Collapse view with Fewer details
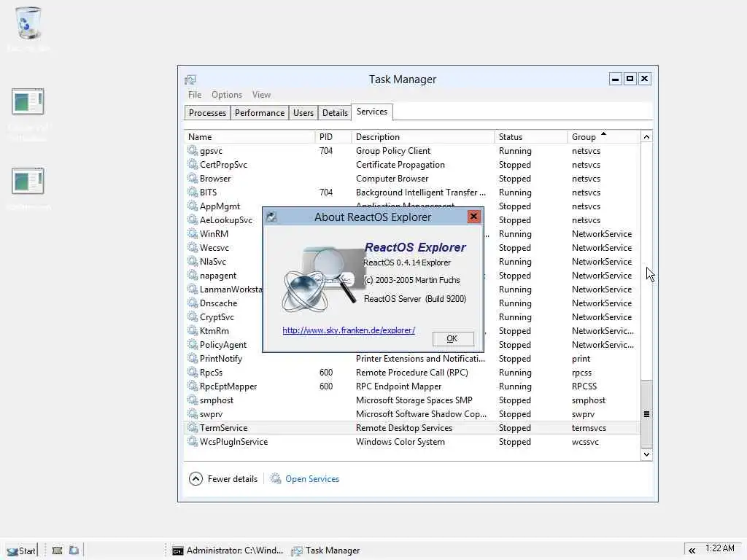747x560 pixels. coord(223,478)
